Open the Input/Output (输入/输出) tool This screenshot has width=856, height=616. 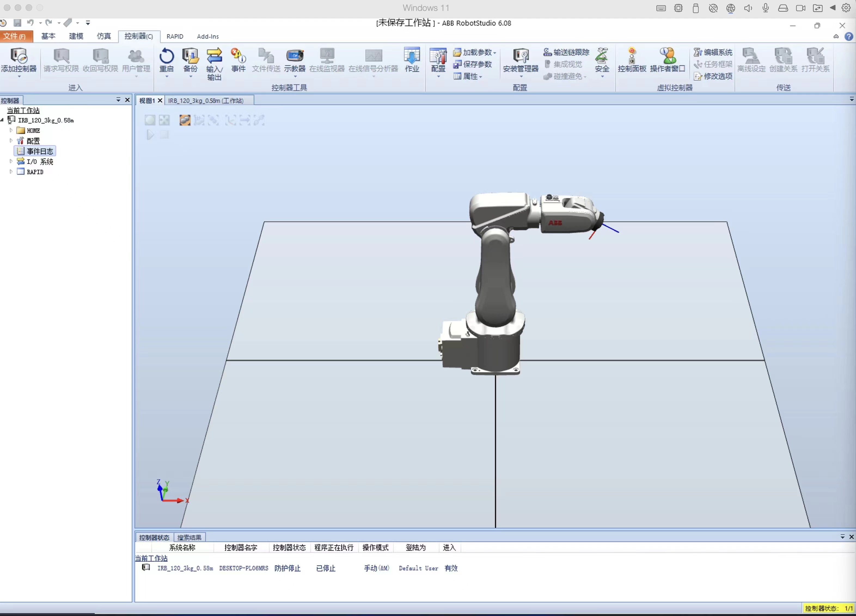[x=214, y=64]
